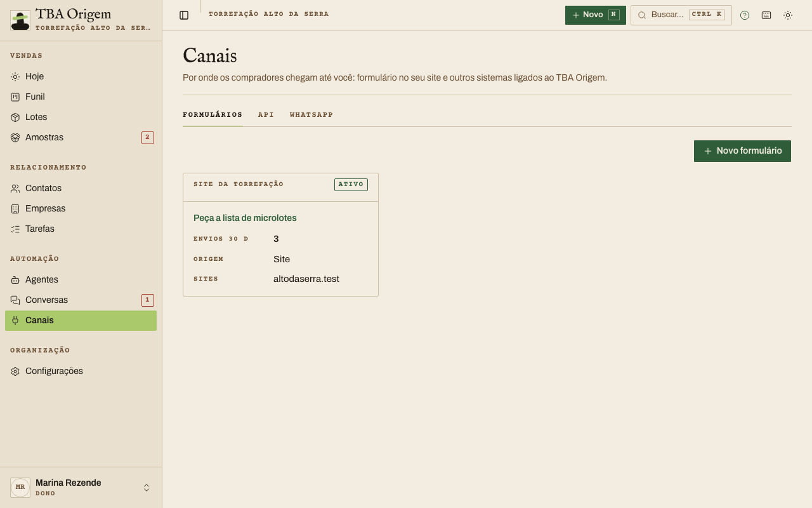812x508 pixels.
Task: Click the Conversas chat bubbles icon
Action: pos(15,300)
